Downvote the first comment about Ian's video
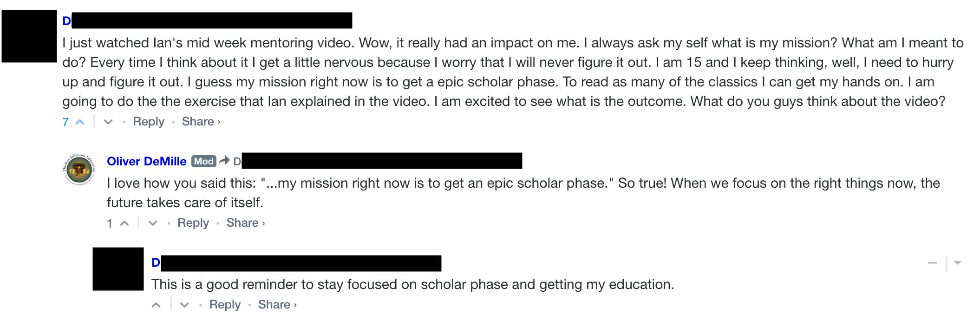Screen dimensions: 980x328 (x=108, y=122)
